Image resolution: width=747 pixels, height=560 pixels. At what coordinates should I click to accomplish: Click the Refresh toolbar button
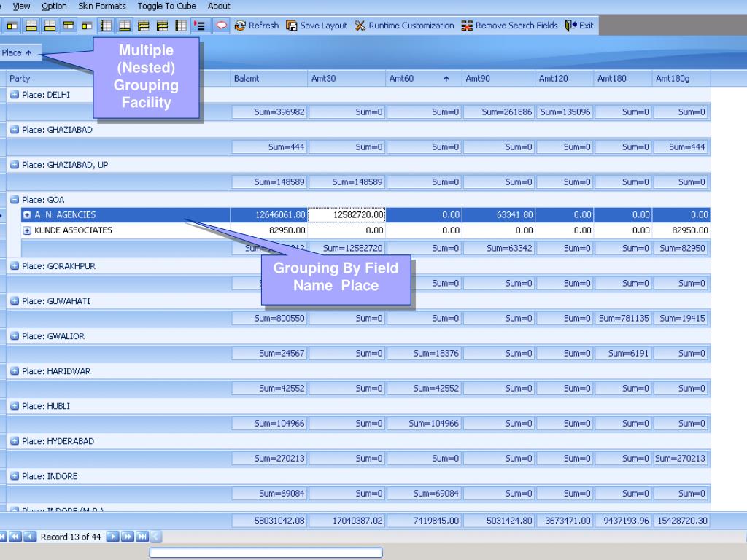pos(257,26)
